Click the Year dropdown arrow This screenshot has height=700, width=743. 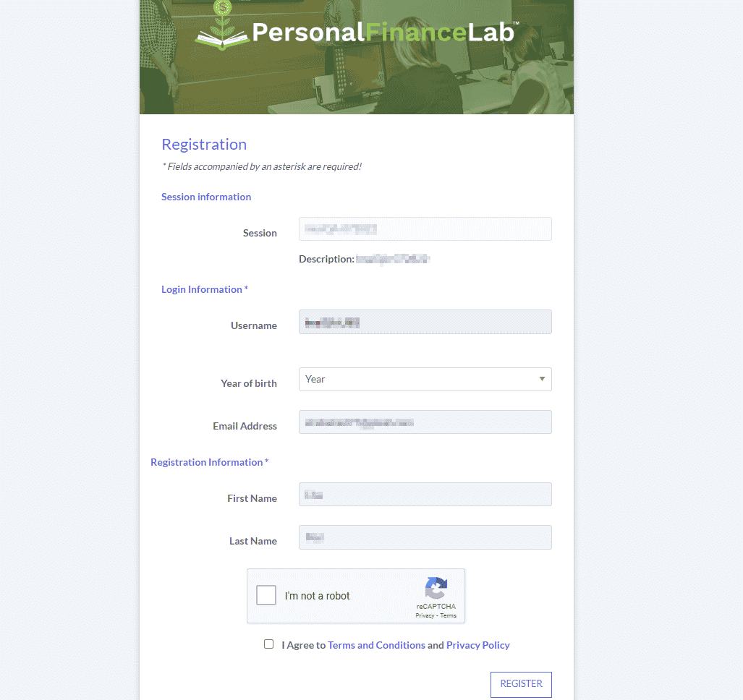542,379
